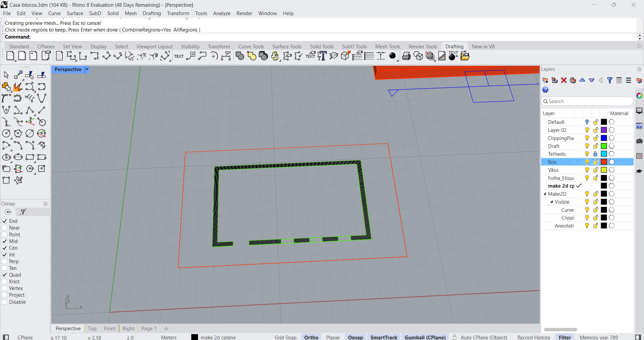This screenshot has height=340, width=644.
Task: Delete layer with the red X icon
Action: point(564,81)
